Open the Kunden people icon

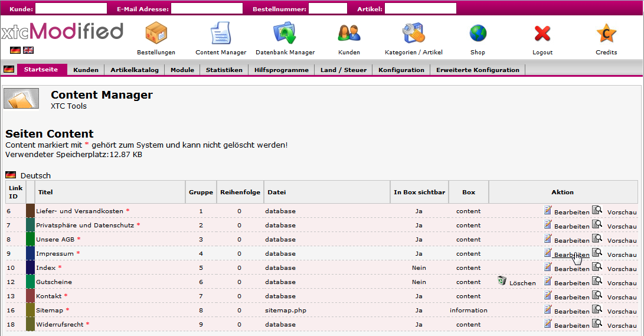pyautogui.click(x=349, y=33)
